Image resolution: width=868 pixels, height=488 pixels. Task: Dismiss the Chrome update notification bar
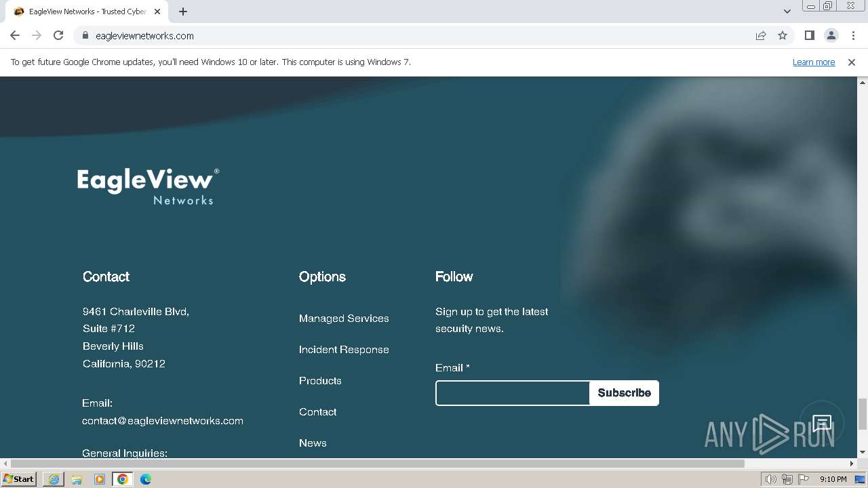coord(852,62)
